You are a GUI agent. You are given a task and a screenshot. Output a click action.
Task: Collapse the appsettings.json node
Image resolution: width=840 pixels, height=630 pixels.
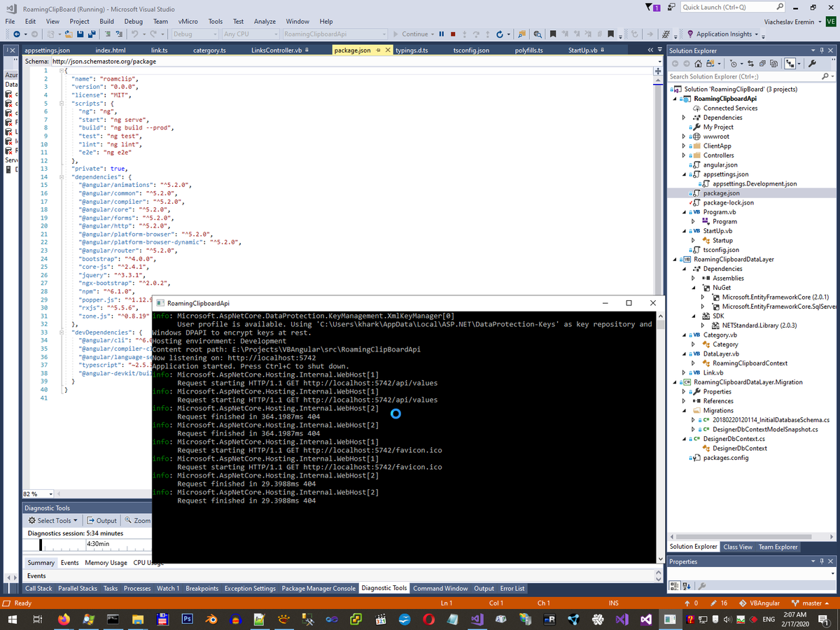(682, 174)
